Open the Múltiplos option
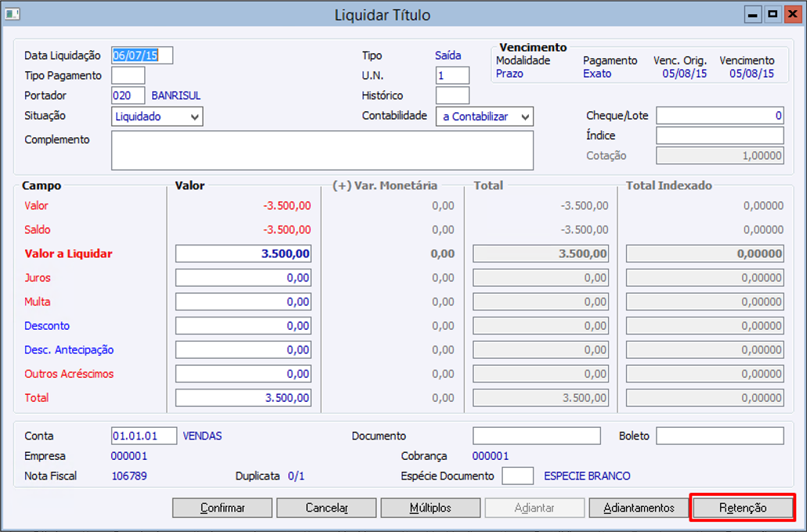This screenshot has height=532, width=807. pyautogui.click(x=430, y=508)
